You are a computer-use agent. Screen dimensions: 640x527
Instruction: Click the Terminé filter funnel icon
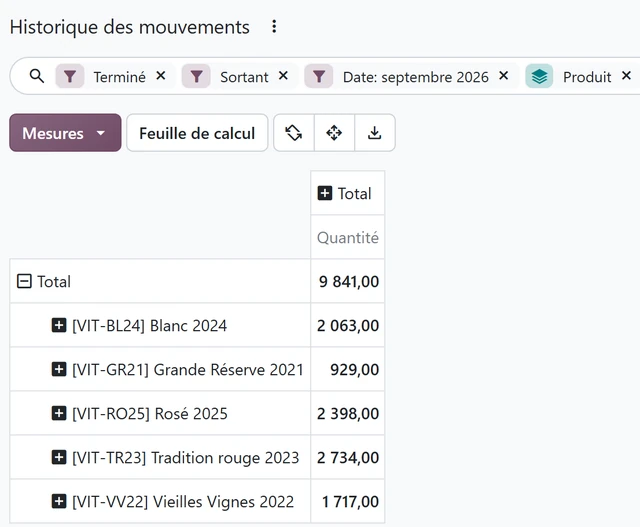coord(70,76)
